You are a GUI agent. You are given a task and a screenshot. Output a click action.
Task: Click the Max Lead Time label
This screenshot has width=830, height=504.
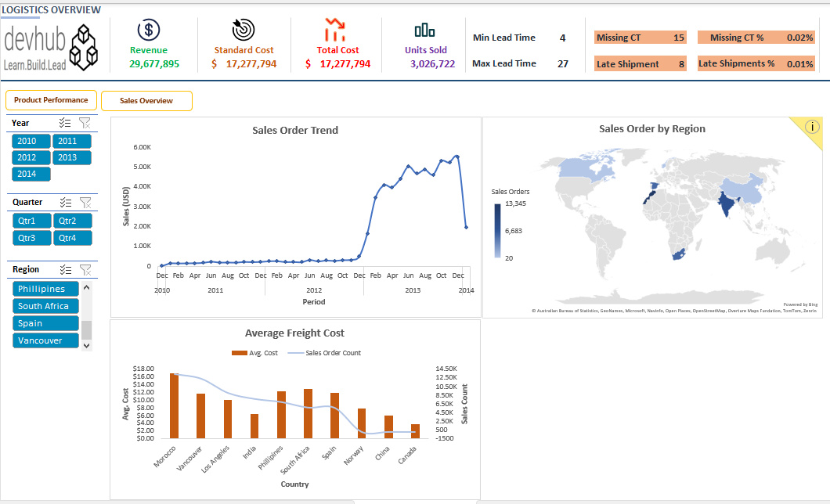click(x=504, y=63)
